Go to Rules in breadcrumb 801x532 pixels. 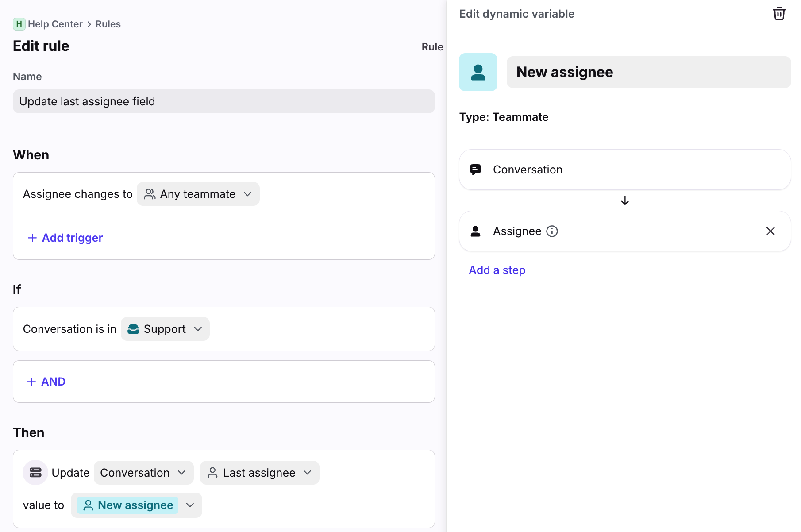(108, 24)
